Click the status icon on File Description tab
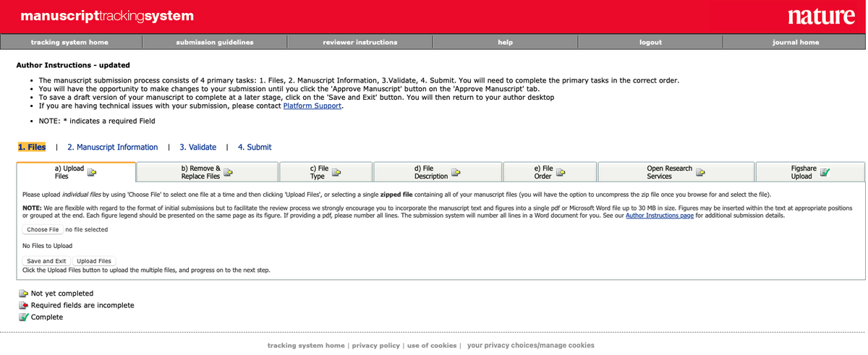This screenshot has height=355, width=868. tap(456, 172)
